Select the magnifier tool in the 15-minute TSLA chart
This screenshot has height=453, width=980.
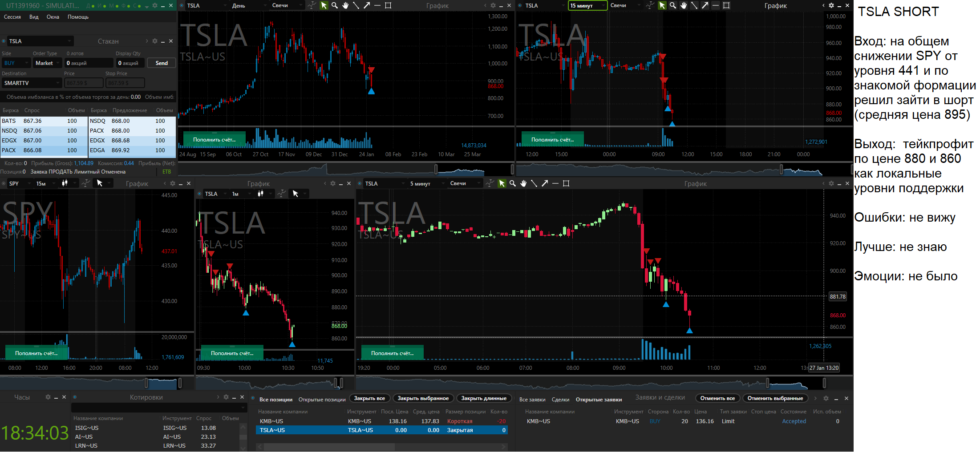coord(673,5)
